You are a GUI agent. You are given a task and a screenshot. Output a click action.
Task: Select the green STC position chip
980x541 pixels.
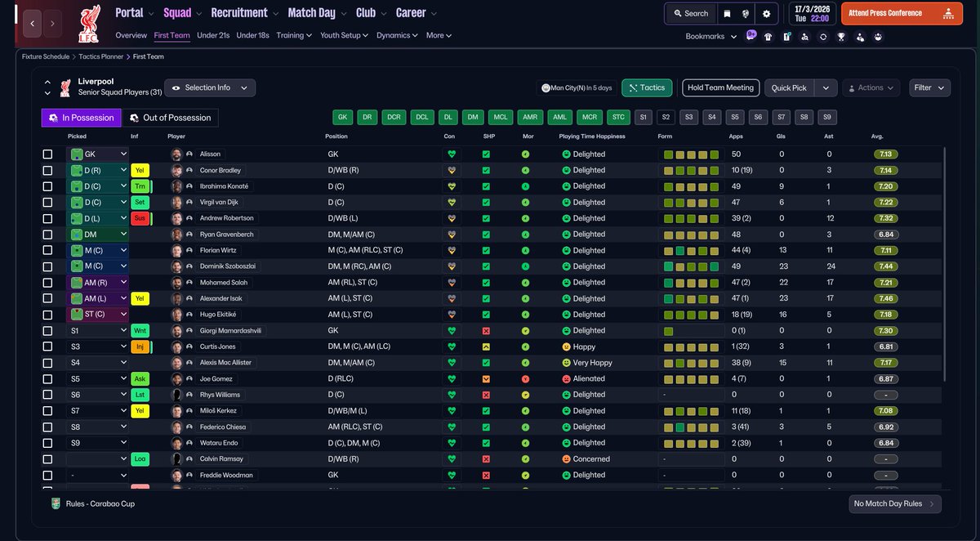(618, 118)
